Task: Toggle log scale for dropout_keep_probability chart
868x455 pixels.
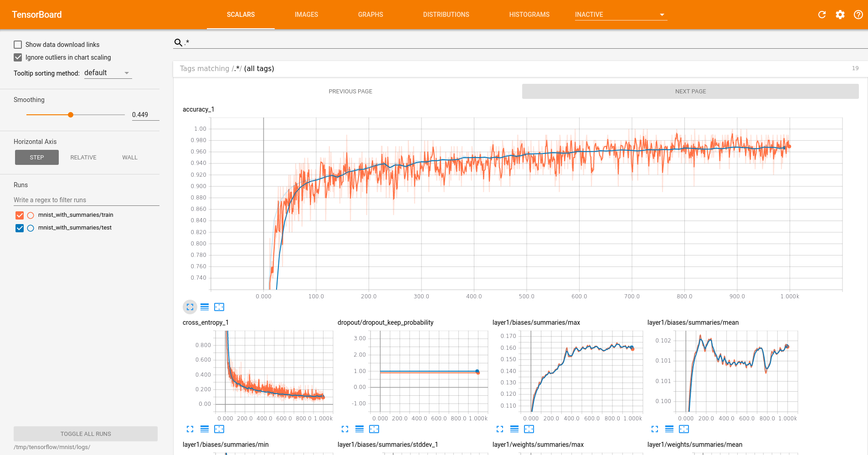Action: [x=360, y=429]
